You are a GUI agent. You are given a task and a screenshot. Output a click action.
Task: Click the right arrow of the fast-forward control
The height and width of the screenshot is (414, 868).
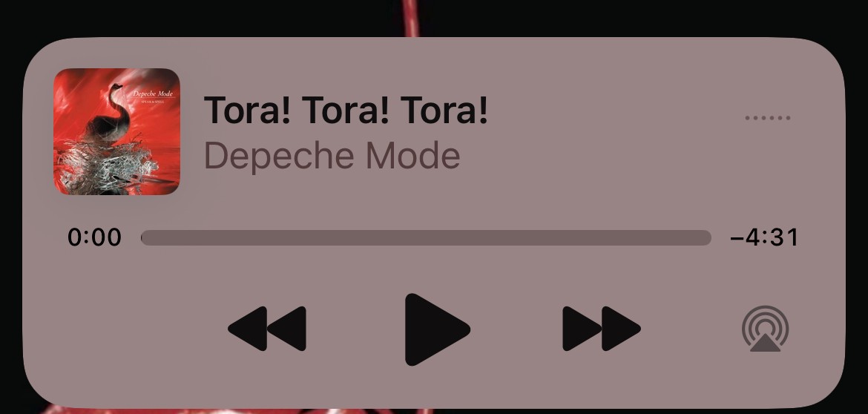(621, 329)
